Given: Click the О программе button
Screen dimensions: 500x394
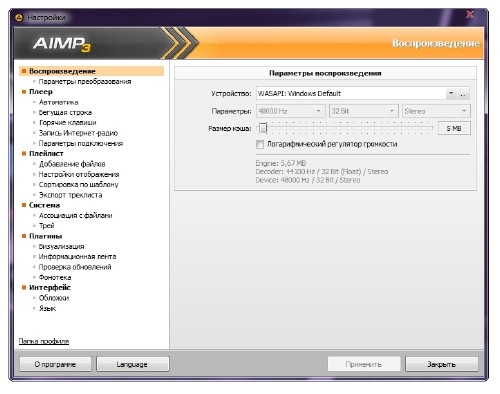Looking at the screenshot, I should 55,364.
